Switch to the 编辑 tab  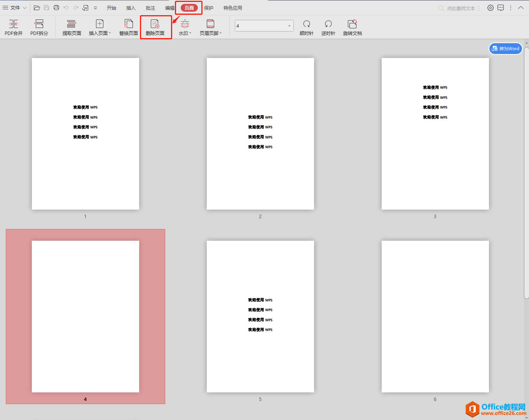click(x=170, y=8)
